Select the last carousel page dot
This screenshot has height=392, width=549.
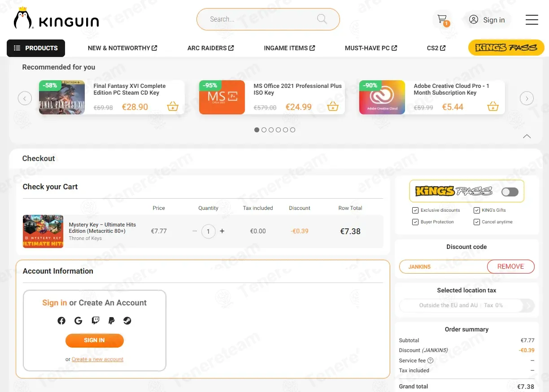click(x=292, y=130)
